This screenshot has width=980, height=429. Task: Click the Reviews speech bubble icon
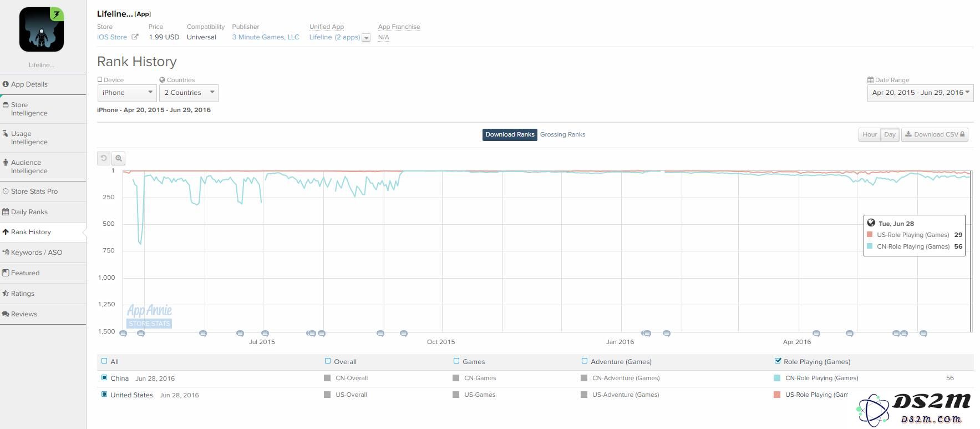pyautogui.click(x=6, y=314)
